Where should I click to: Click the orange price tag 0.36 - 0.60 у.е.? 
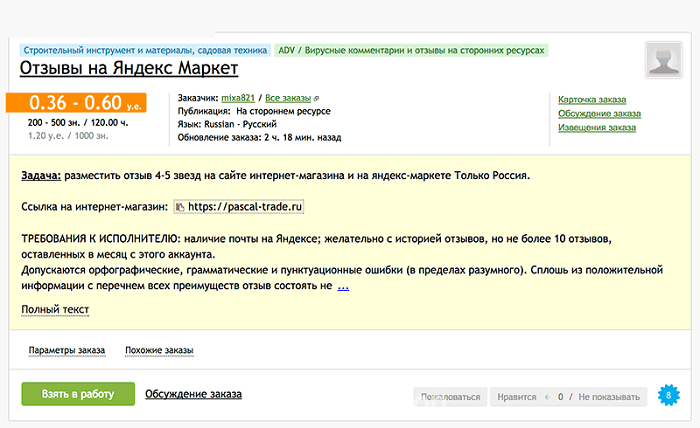point(76,103)
